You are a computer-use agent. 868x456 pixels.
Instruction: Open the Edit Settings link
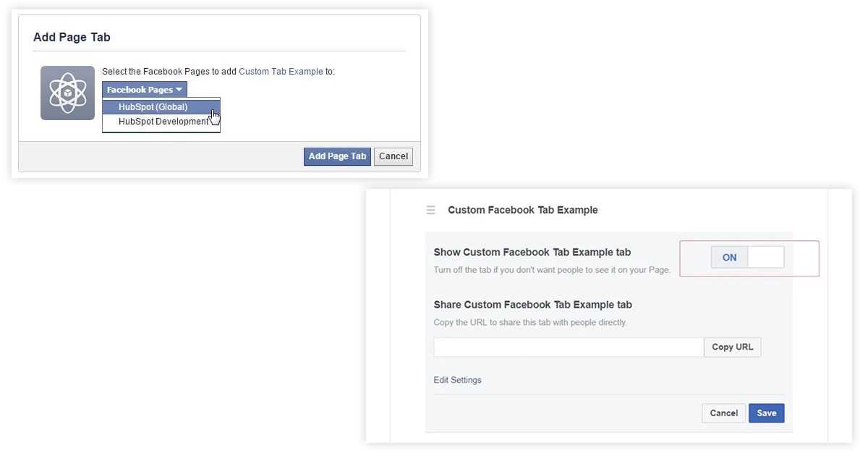[457, 380]
